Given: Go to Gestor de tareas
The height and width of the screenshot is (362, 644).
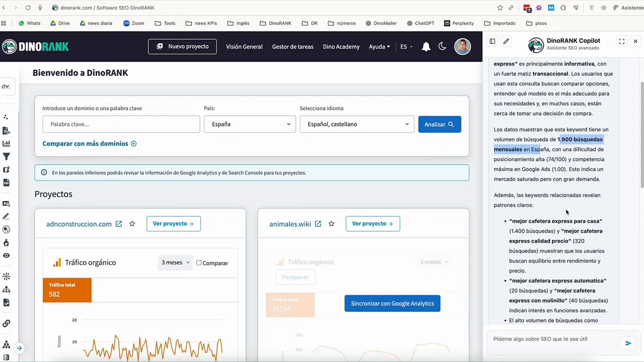Looking at the screenshot, I should (292, 47).
